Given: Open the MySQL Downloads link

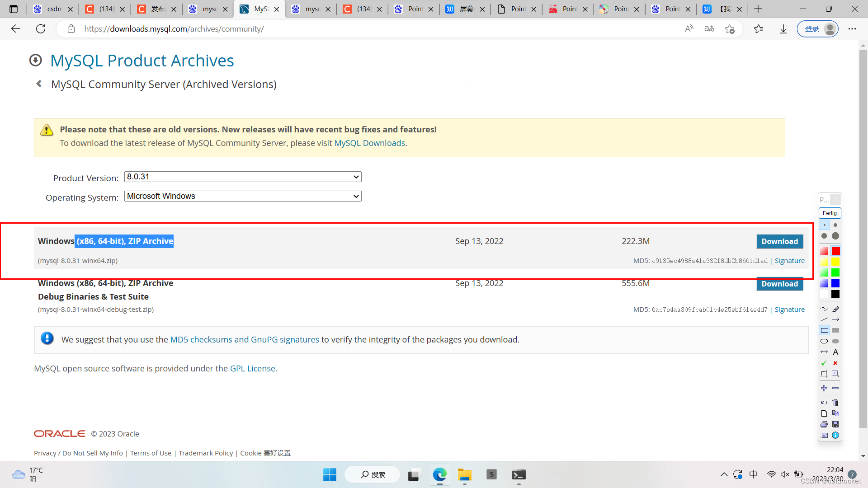Looking at the screenshot, I should click(x=369, y=143).
